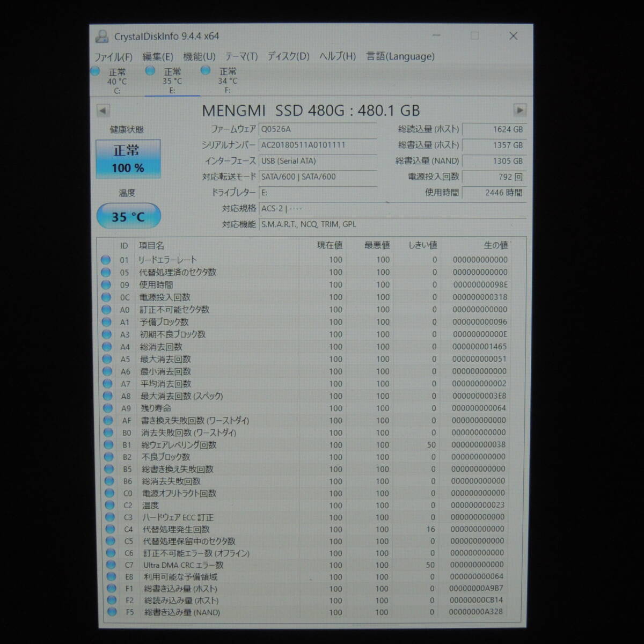Click the status icon for 総消去回数 row
644x644 pixels.
[x=107, y=347]
